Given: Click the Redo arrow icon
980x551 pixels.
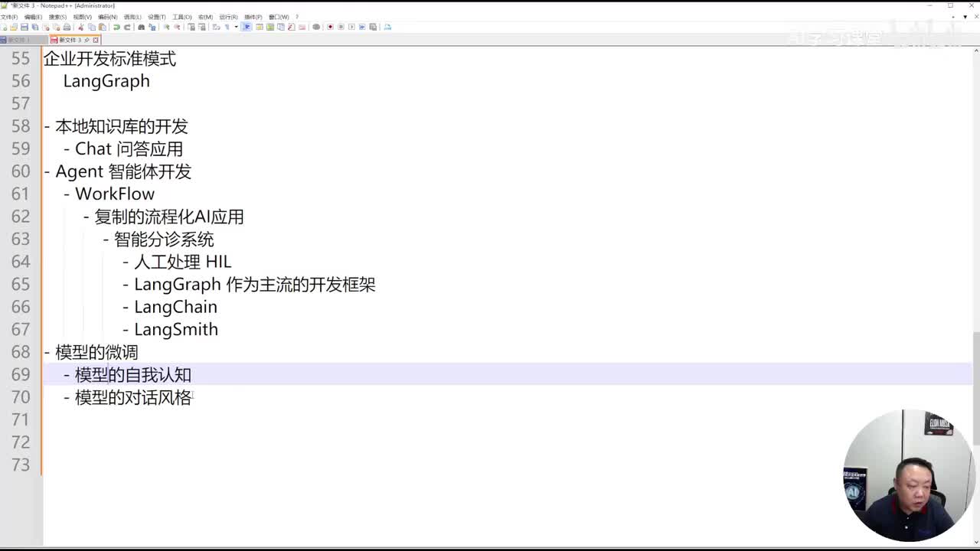Looking at the screenshot, I should [x=127, y=27].
